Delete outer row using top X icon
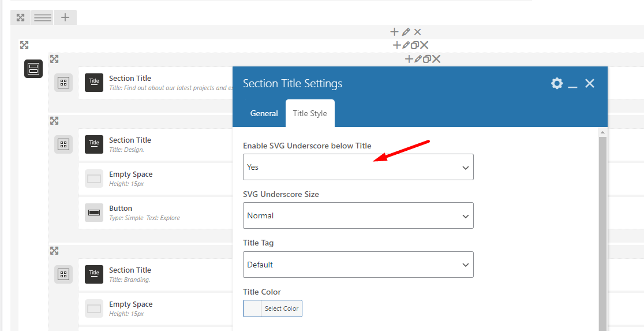 417,32
